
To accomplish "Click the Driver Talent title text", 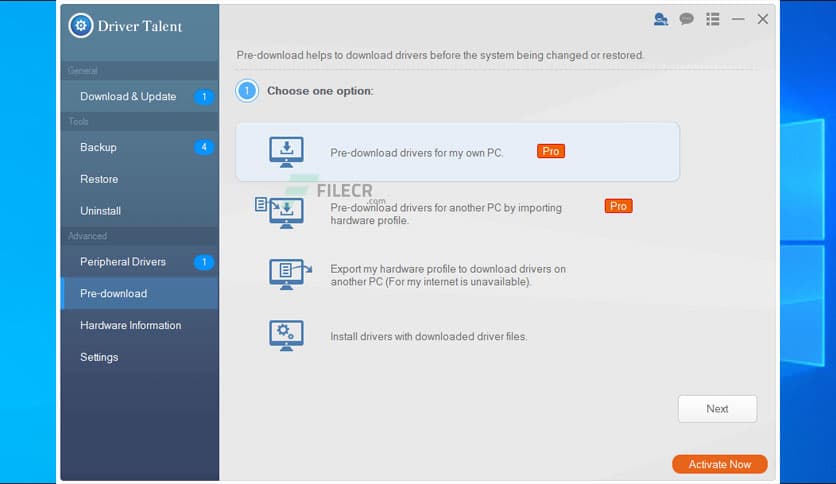I will 140,26.
